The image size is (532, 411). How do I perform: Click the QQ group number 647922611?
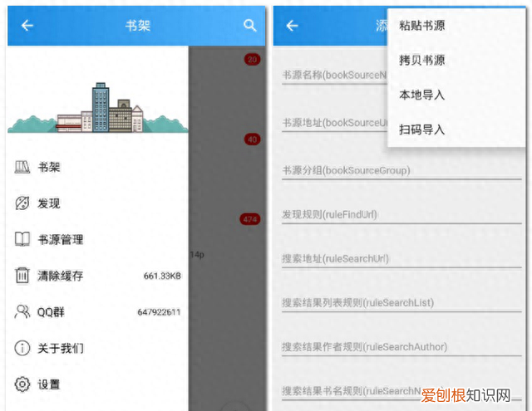[159, 312]
